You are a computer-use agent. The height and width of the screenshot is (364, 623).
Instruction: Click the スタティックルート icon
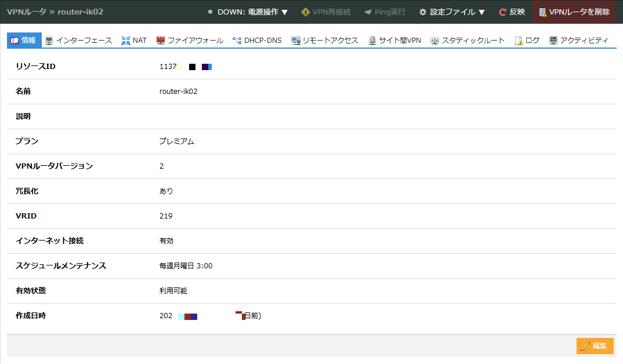click(434, 41)
